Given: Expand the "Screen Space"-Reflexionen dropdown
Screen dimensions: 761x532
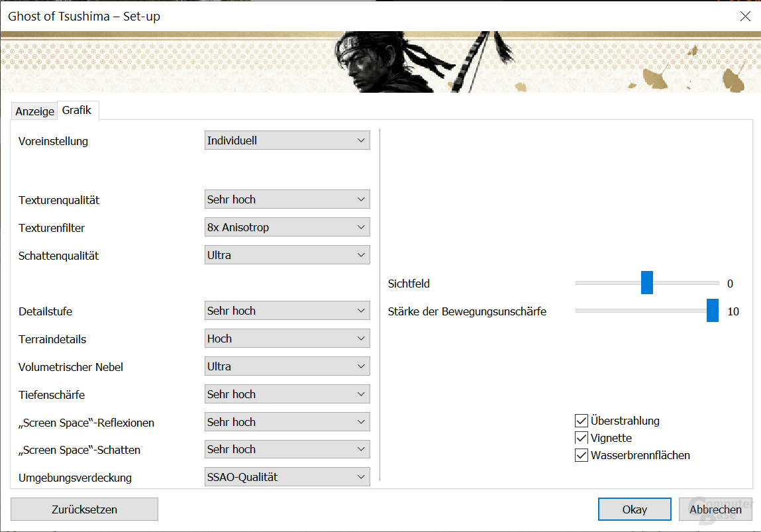Looking at the screenshot, I should (x=287, y=422).
